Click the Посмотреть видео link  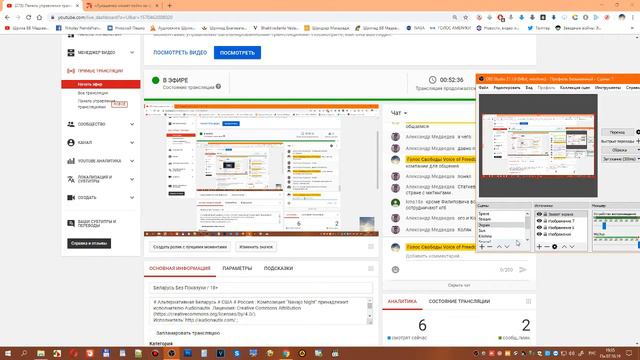click(180, 53)
